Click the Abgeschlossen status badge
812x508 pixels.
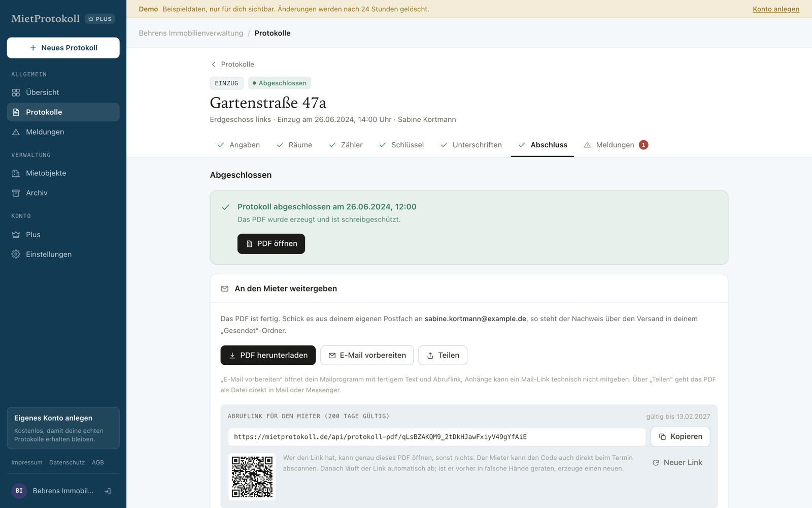tap(280, 83)
